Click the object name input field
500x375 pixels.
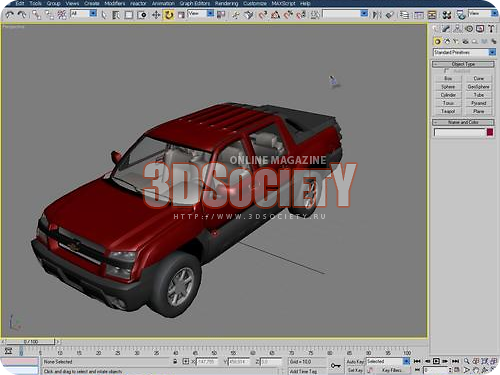click(x=459, y=133)
